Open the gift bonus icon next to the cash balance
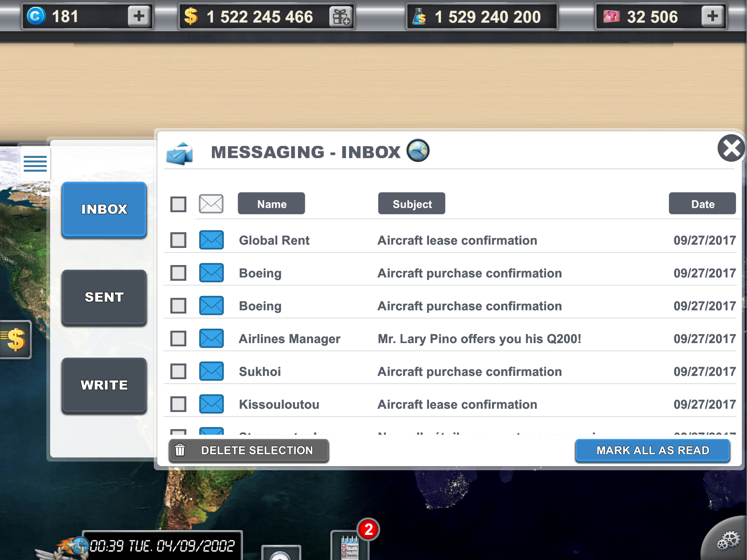Image resolution: width=747 pixels, height=560 pixels. coord(341,17)
